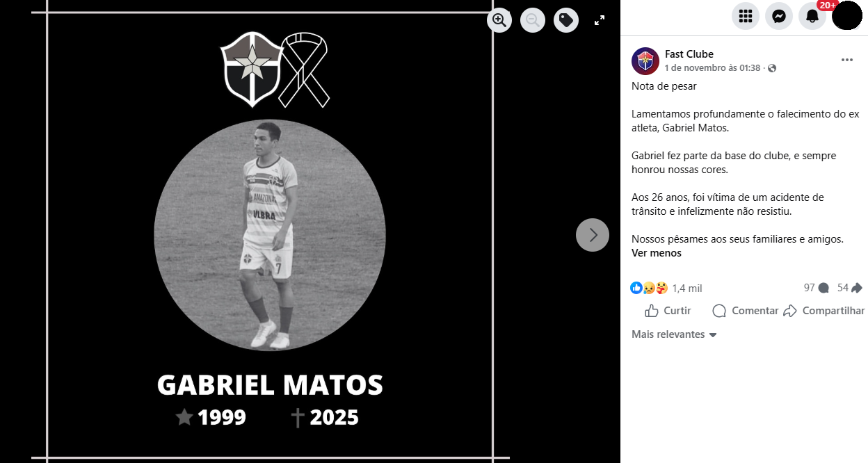868x463 pixels.
Task: Collapse post text with Ver menos
Action: coord(657,253)
